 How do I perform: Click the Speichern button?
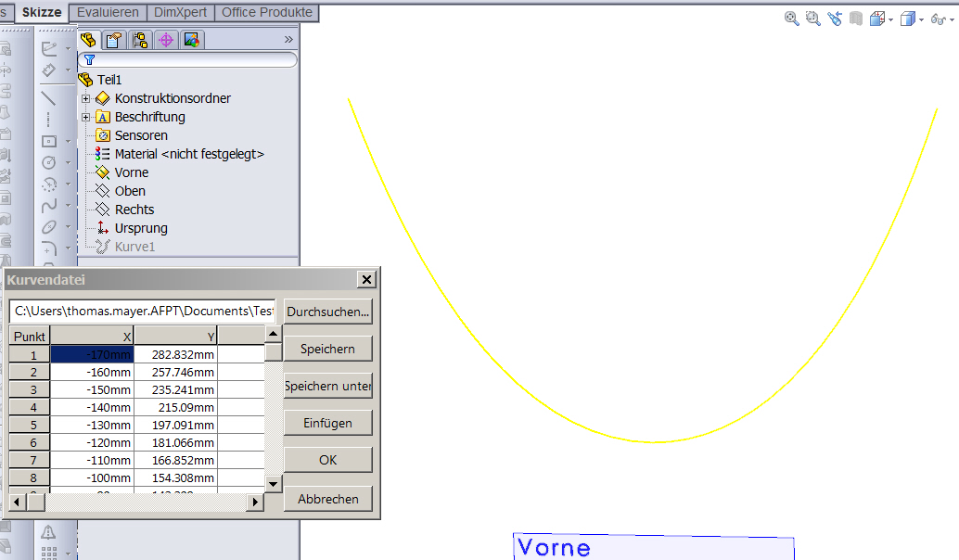pos(327,349)
